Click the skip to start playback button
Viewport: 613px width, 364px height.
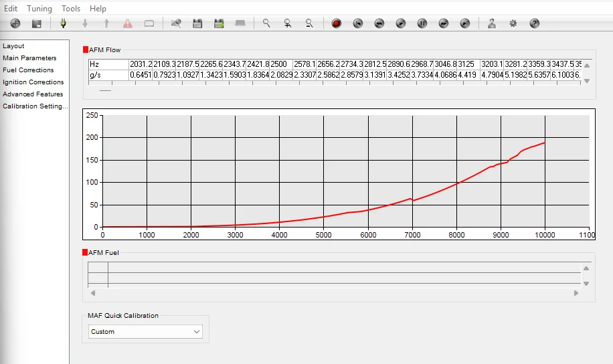[x=358, y=23]
